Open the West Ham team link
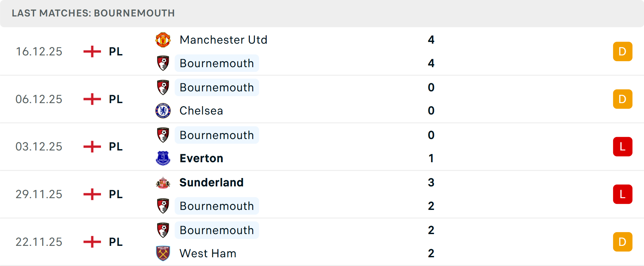The width and height of the screenshot is (644, 266). coord(208,253)
